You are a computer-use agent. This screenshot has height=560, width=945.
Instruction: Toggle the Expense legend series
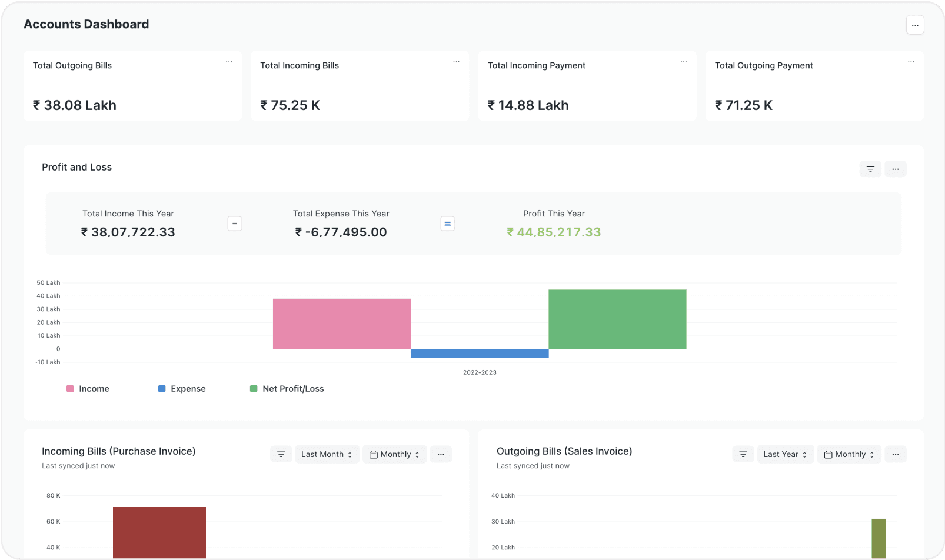click(182, 389)
